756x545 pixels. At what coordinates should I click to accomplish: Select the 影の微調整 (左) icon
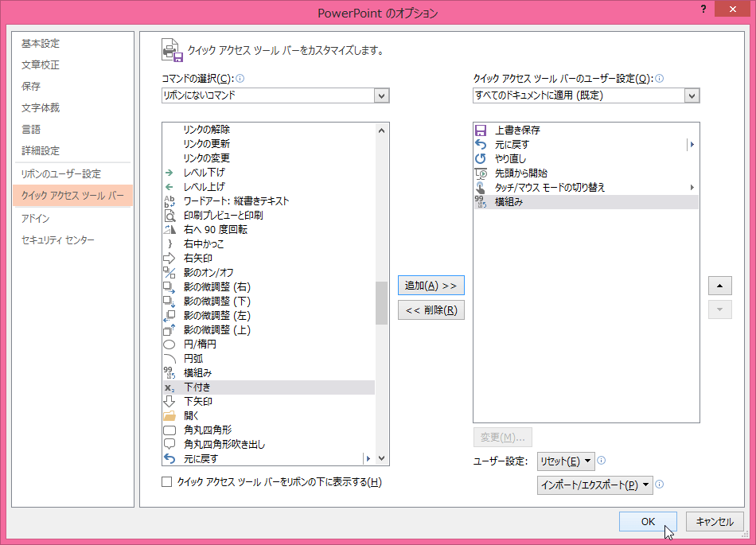click(x=170, y=316)
